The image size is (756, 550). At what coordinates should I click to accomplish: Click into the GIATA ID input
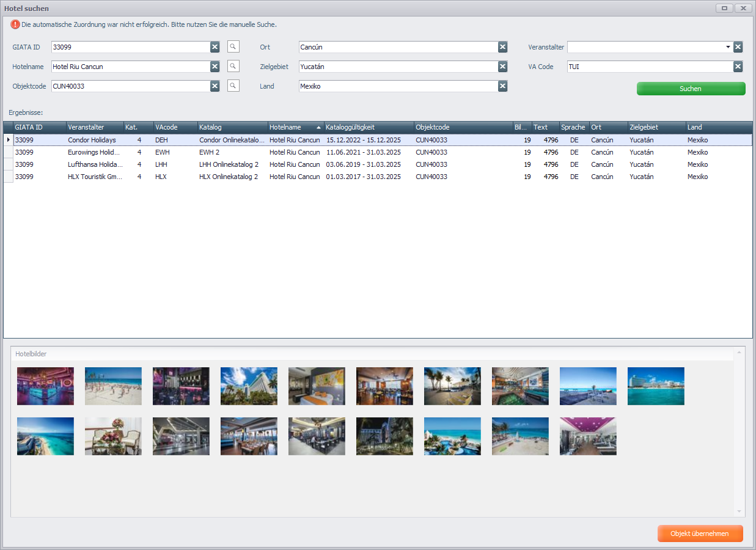click(x=131, y=47)
